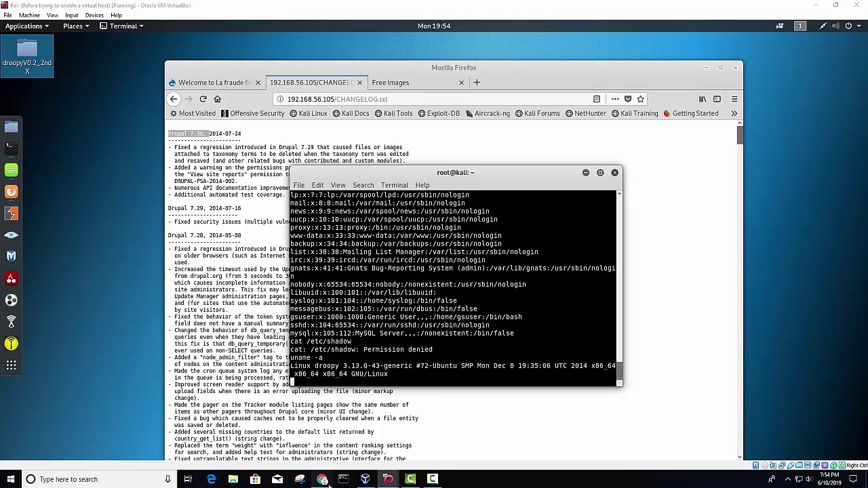Open Firefox home page icon

pyautogui.click(x=217, y=99)
